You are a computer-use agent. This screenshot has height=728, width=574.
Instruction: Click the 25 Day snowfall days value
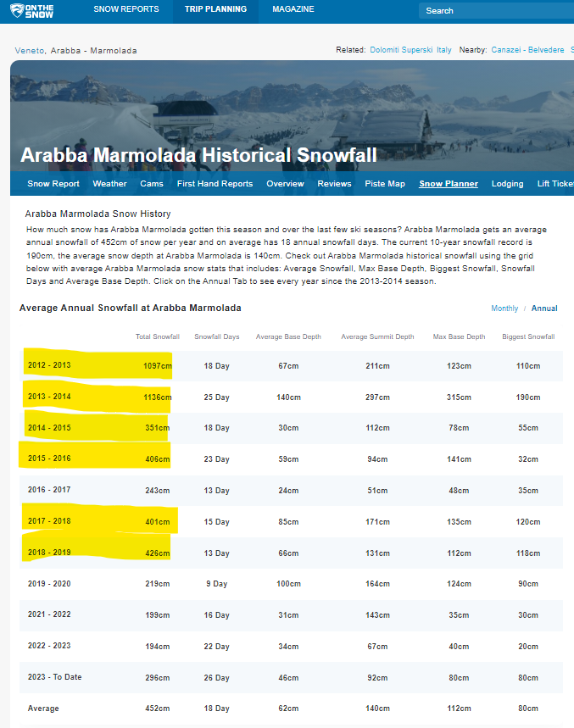(217, 397)
